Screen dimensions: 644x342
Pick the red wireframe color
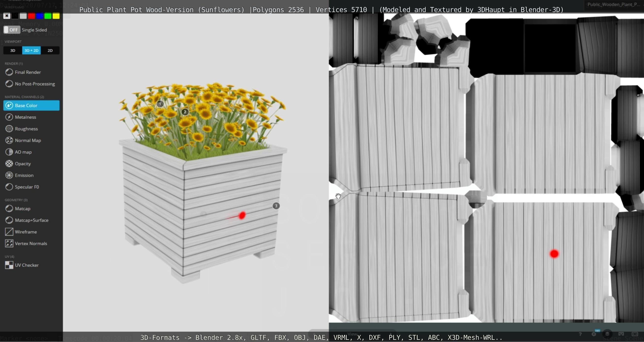click(32, 16)
